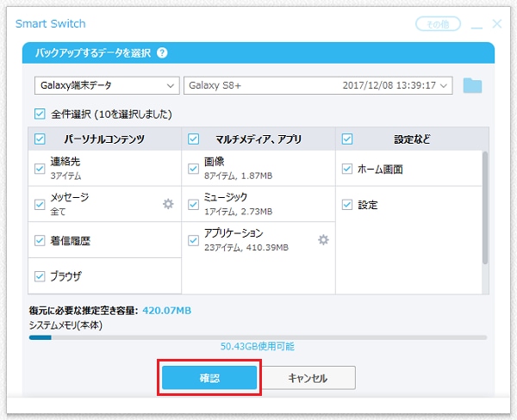
Task: Click the data list vertical scrollbar
Action: [484, 207]
